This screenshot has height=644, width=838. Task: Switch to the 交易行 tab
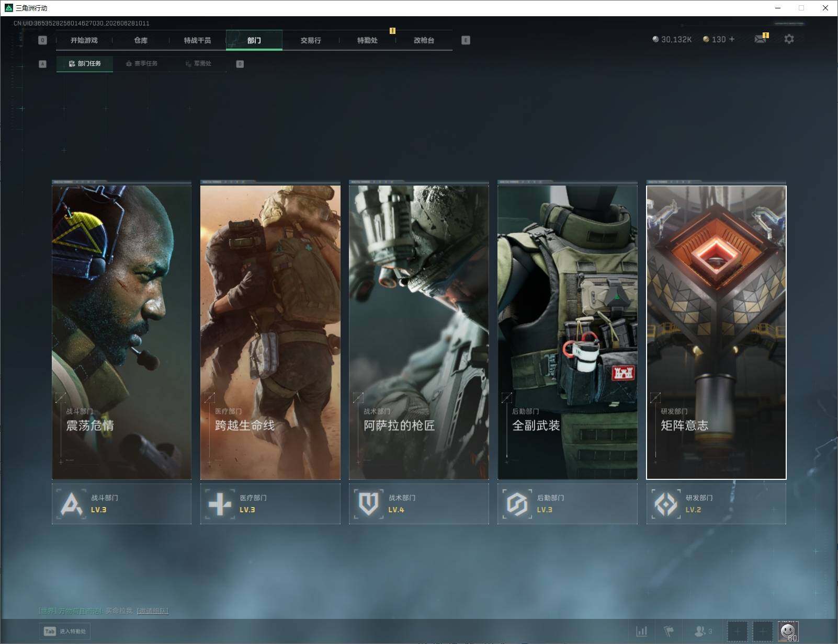[311, 40]
